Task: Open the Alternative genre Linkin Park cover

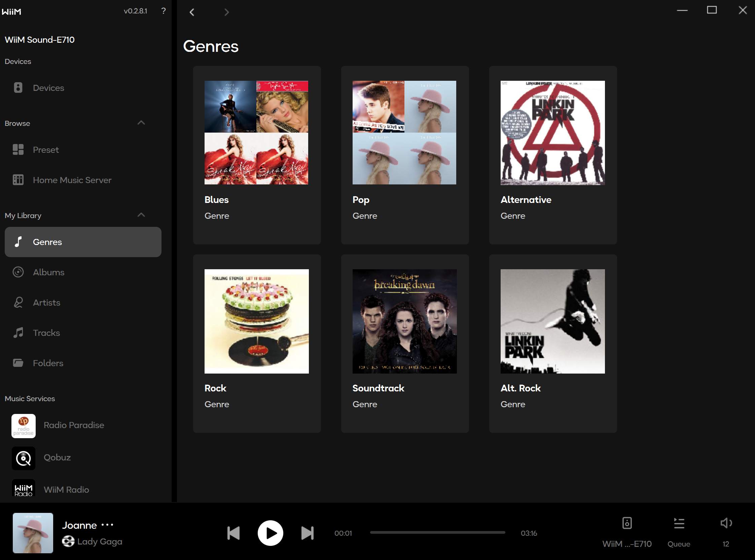Action: [x=552, y=133]
